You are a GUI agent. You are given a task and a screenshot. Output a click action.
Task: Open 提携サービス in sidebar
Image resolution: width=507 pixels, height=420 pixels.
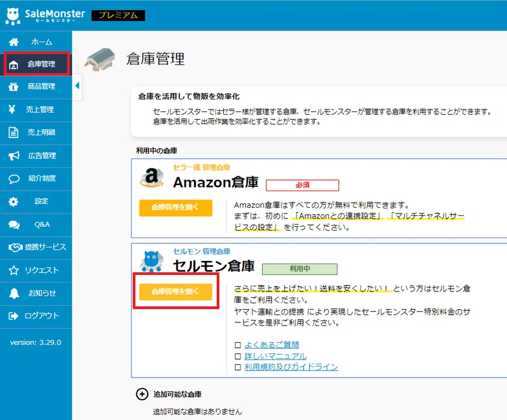[45, 247]
